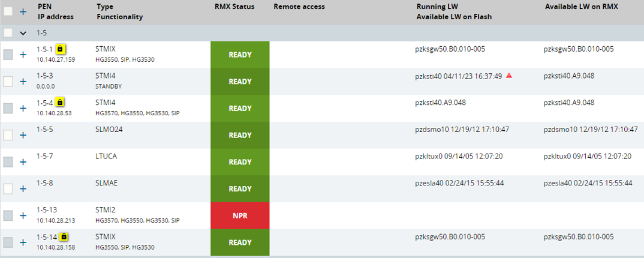644x258 pixels.
Task: Select the checkbox for board 1-5-14
Action: pyautogui.click(x=8, y=242)
